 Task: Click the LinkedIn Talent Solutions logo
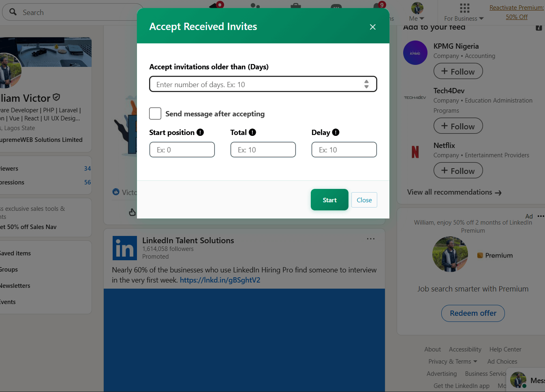(x=124, y=248)
